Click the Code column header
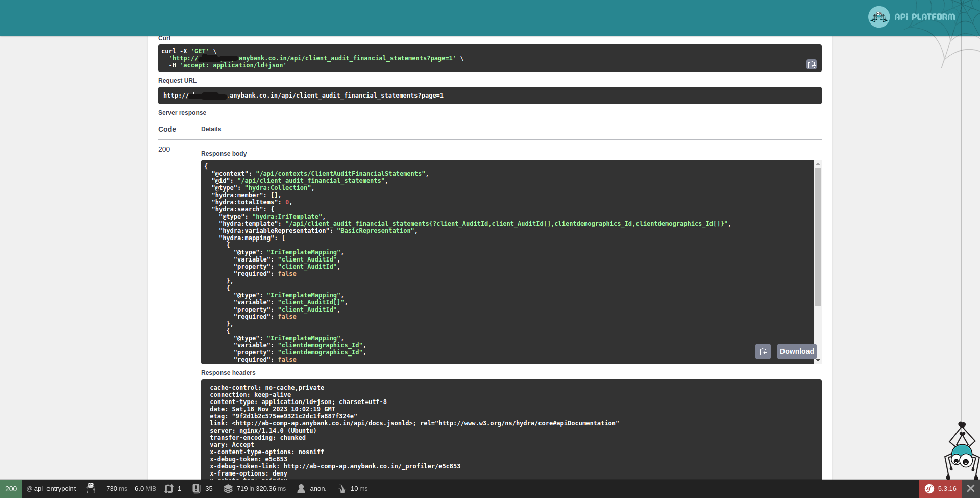 point(167,129)
